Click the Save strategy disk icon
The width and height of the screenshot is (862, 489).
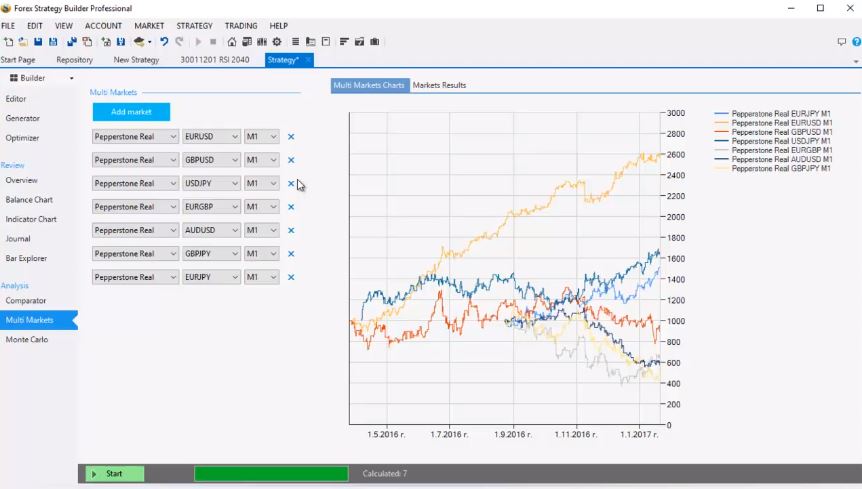coord(38,42)
